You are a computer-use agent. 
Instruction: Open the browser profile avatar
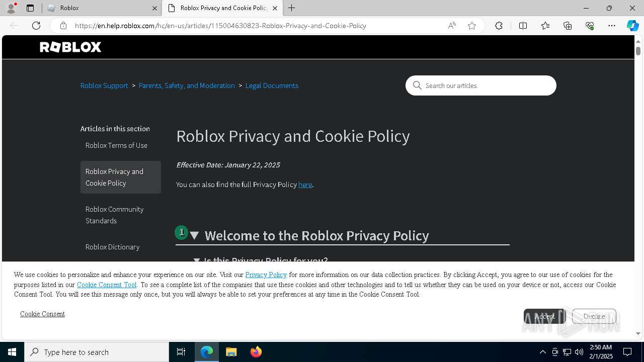[11, 8]
